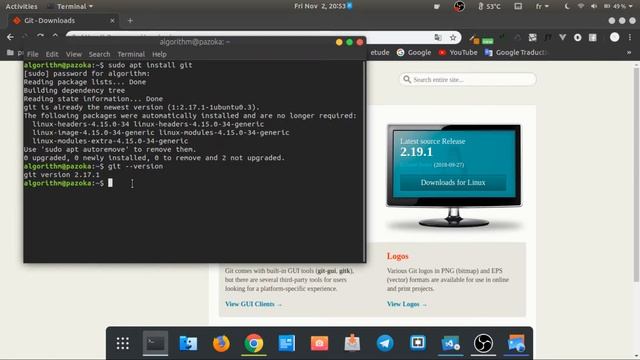The height and width of the screenshot is (360, 640).
Task: Open the Google bookmark
Action: (x=414, y=52)
